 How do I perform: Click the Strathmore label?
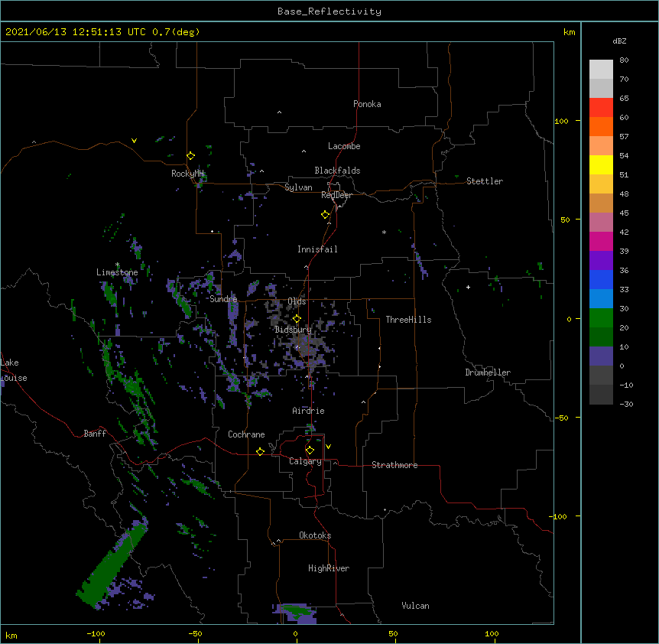[x=394, y=465]
